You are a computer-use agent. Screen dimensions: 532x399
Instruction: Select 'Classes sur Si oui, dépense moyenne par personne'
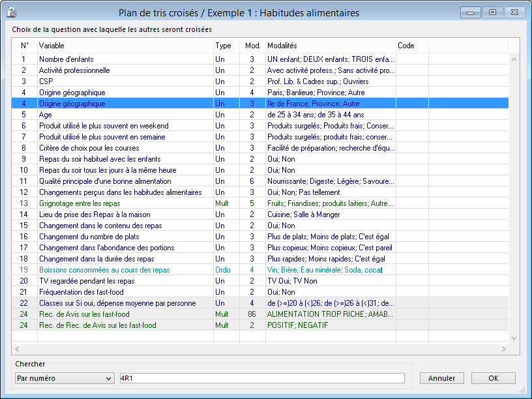click(x=260, y=303)
